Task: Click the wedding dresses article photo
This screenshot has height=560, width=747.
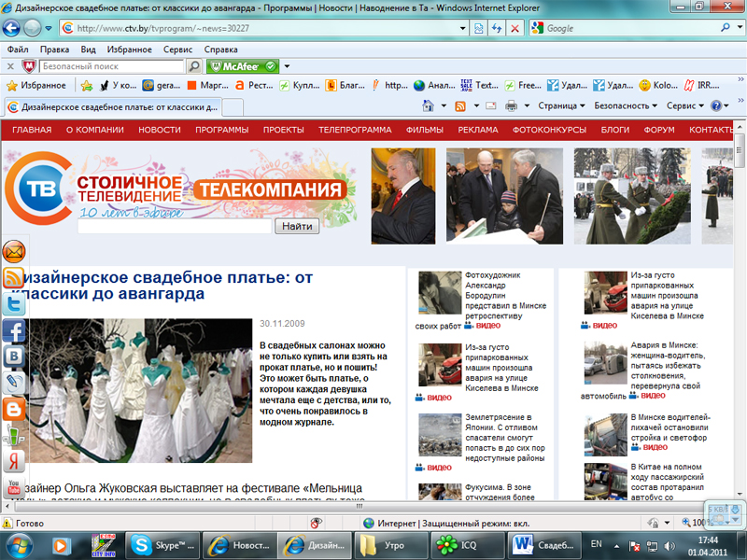Action: point(140,391)
